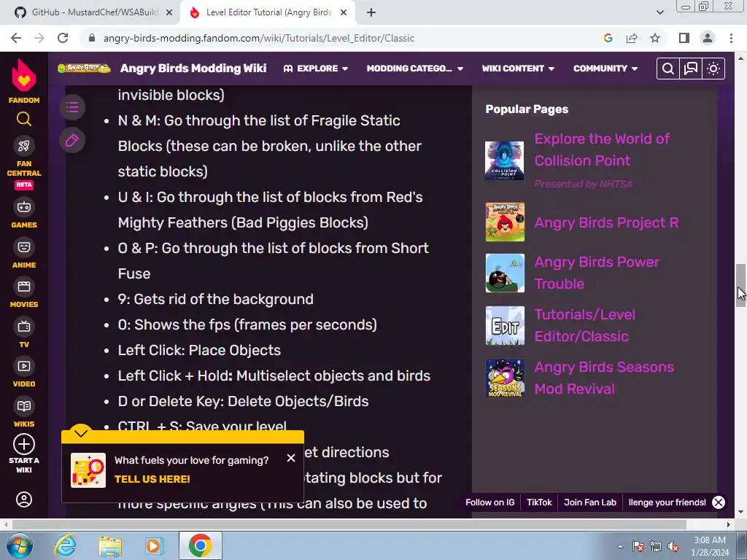Expand the Wiki Content dropdown
The width and height of the screenshot is (747, 560).
point(518,69)
